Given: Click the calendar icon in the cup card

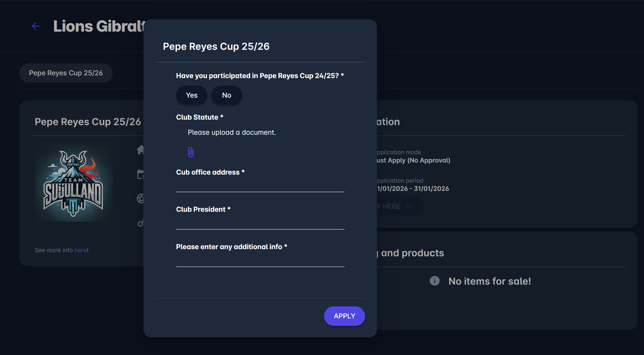Looking at the screenshot, I should pos(140,174).
